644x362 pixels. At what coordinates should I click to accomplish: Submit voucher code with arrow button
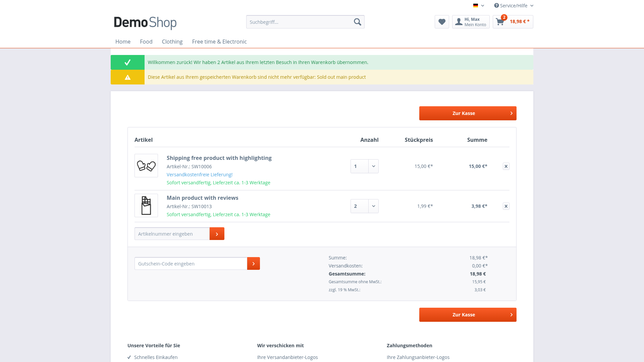pos(254,263)
